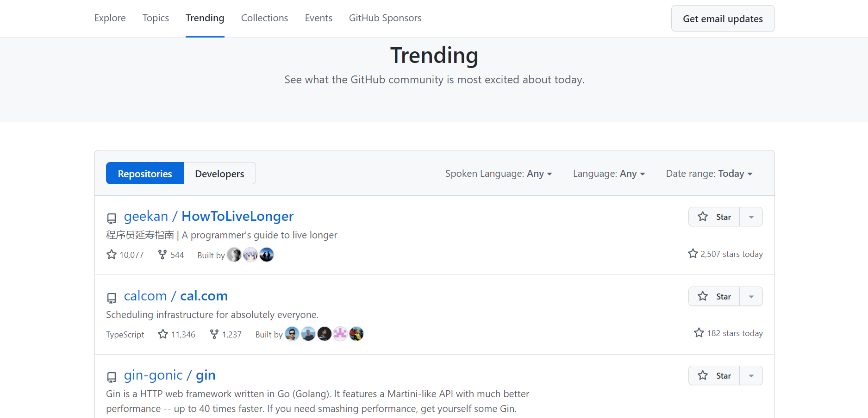The height and width of the screenshot is (418, 868).
Task: Click first contributor avatar of HowToLiveLonger
Action: tap(234, 255)
